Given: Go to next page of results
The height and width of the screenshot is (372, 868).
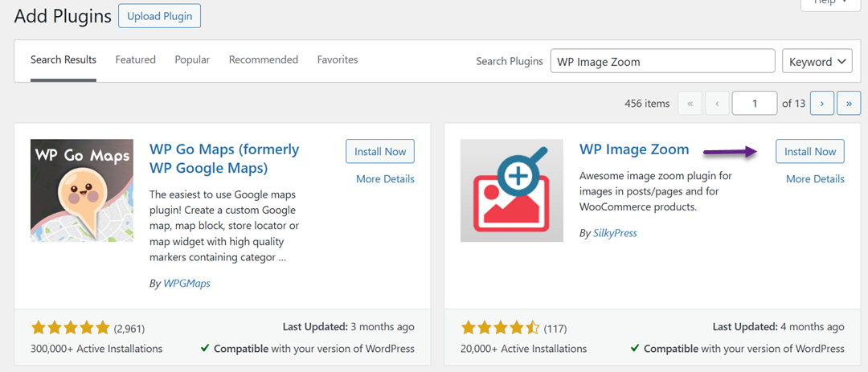Looking at the screenshot, I should (x=821, y=104).
